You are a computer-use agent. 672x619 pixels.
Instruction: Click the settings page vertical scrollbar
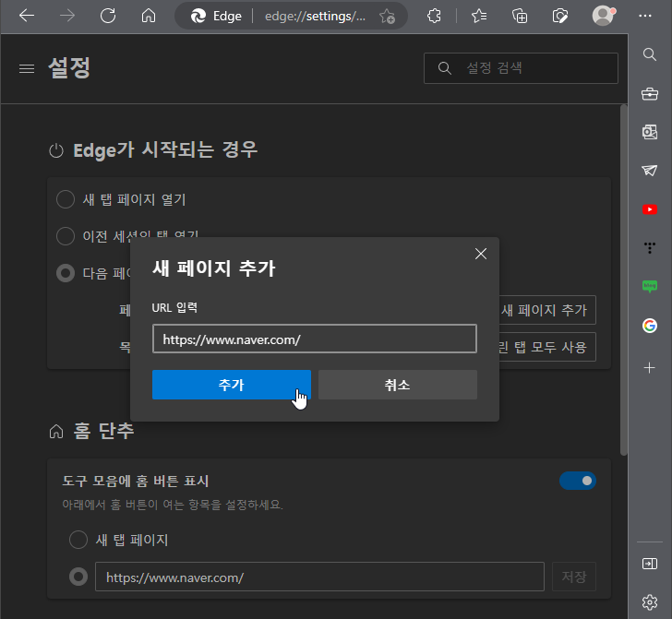click(624, 280)
